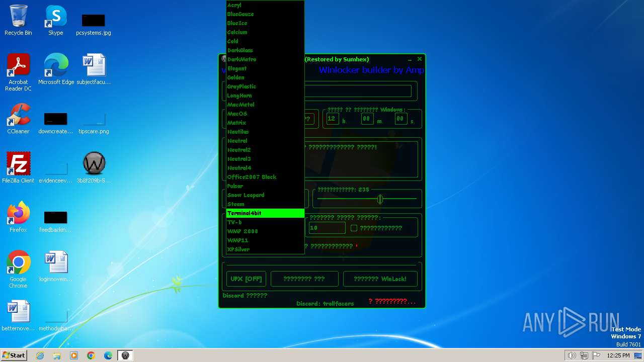Launch Firefox from the desktop
The width and height of the screenshot is (644, 362).
click(x=18, y=217)
